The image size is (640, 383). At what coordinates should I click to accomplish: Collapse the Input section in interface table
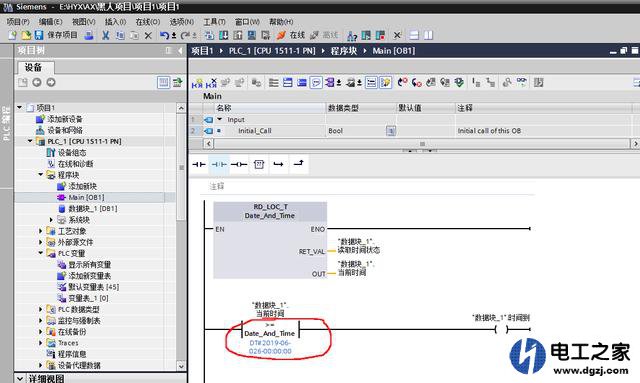(x=220, y=119)
